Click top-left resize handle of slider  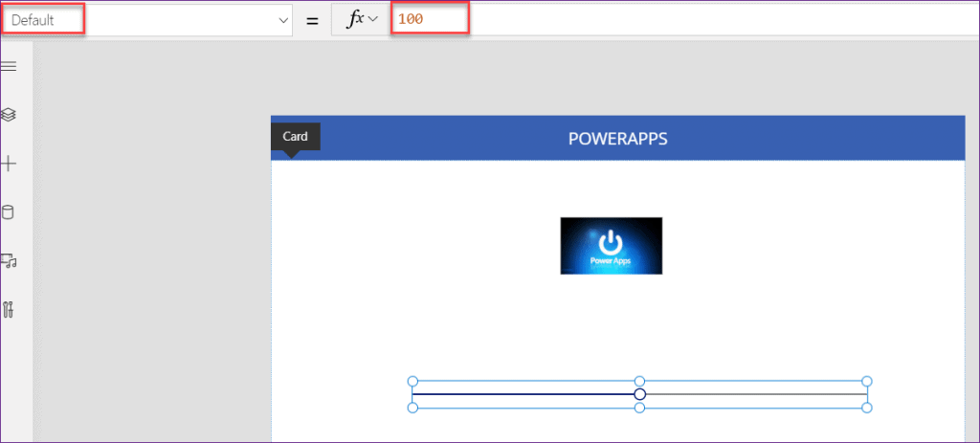coord(412,381)
